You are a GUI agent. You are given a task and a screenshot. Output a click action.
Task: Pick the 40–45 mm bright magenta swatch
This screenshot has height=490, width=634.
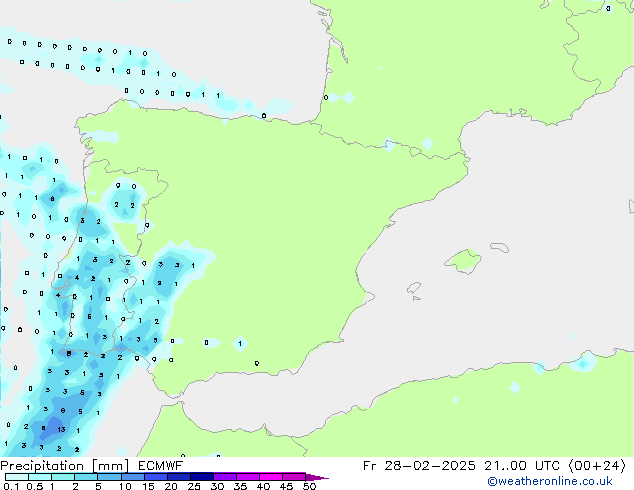(271, 477)
